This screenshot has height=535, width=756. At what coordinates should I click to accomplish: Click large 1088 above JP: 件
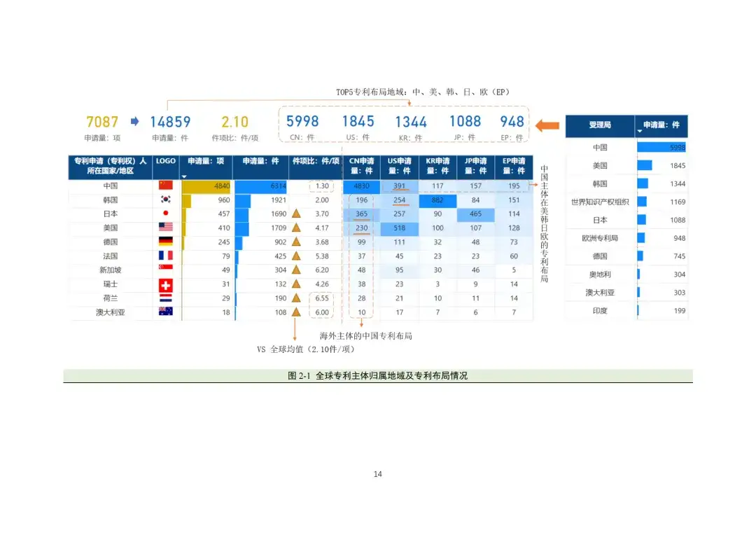(465, 122)
